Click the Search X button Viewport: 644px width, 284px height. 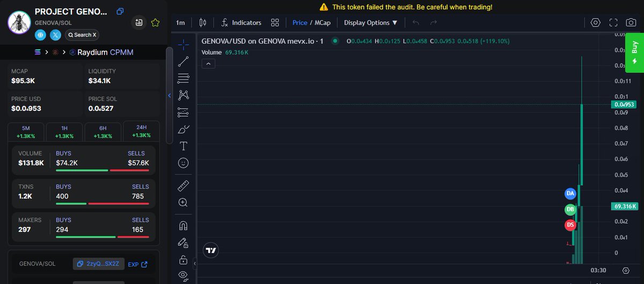(82, 35)
